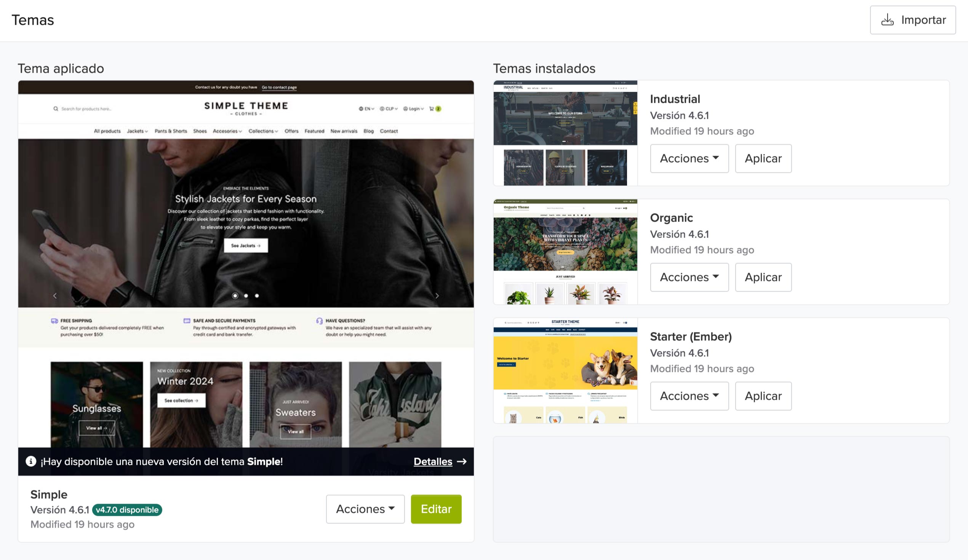Click the shopping cart icon in the Simple preview
968x560 pixels.
[x=431, y=108]
